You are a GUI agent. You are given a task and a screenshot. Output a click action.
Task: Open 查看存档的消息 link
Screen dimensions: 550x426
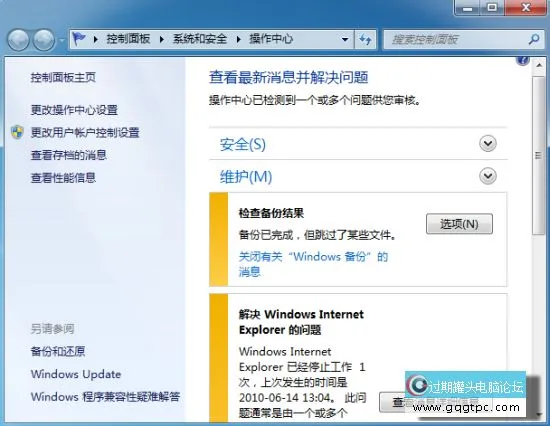69,155
